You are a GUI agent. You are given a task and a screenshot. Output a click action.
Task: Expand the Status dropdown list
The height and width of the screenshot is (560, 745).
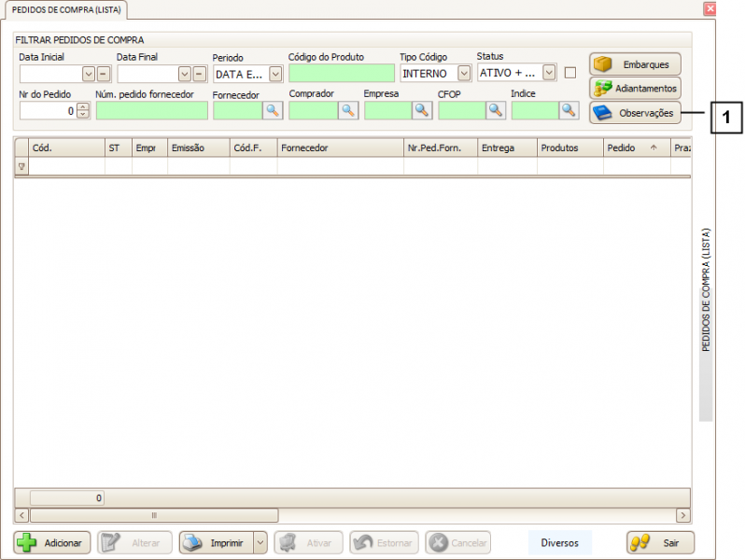[x=549, y=72]
